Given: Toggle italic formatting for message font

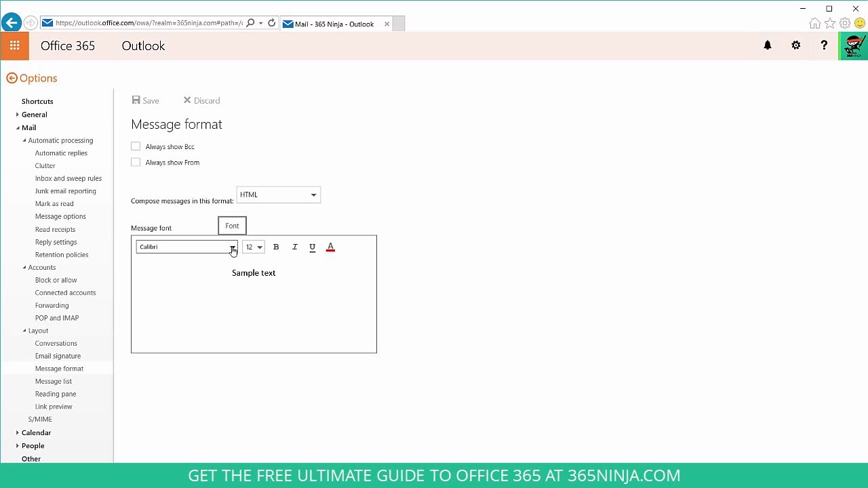Looking at the screenshot, I should [294, 247].
